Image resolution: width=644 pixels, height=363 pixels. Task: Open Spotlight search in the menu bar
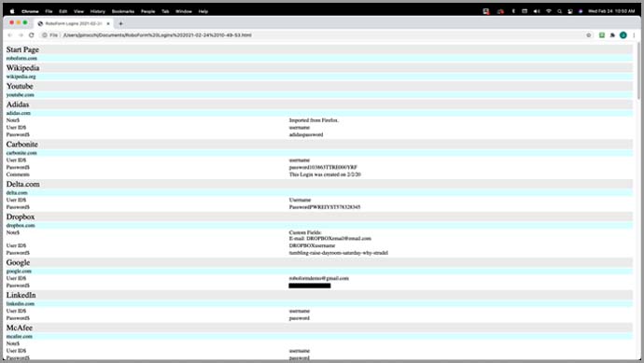pyautogui.click(x=559, y=11)
